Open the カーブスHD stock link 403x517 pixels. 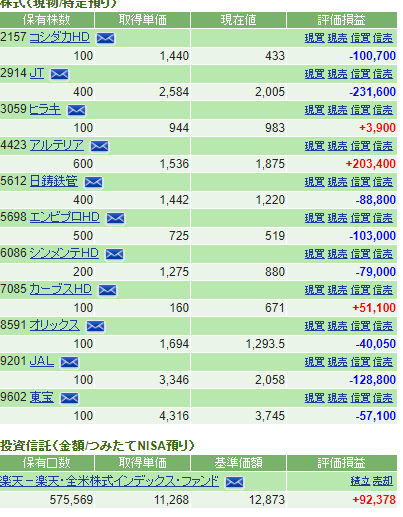point(61,289)
